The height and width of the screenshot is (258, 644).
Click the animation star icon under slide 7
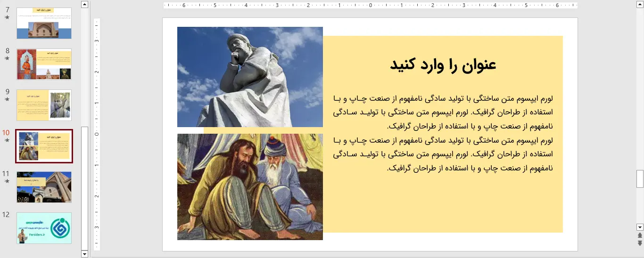7,17
